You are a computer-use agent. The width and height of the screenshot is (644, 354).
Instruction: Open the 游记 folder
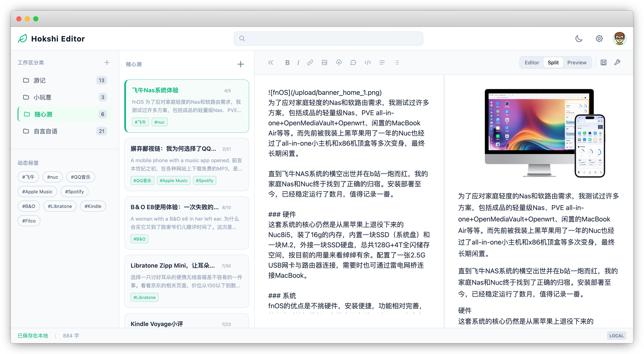point(65,80)
